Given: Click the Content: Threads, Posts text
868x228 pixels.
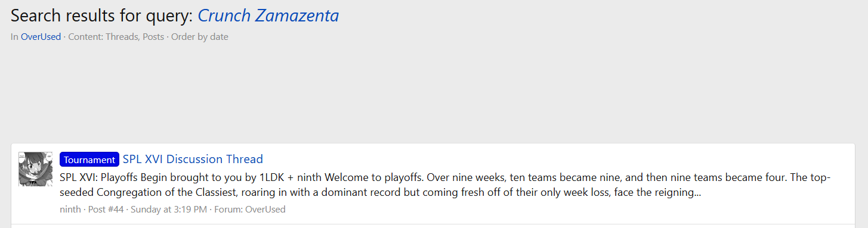Looking at the screenshot, I should tap(116, 37).
